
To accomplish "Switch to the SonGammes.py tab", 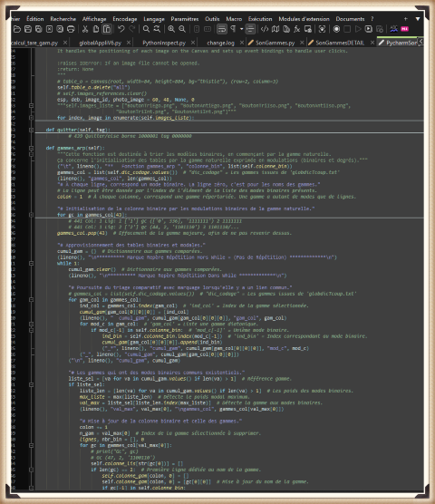I will point(275,43).
